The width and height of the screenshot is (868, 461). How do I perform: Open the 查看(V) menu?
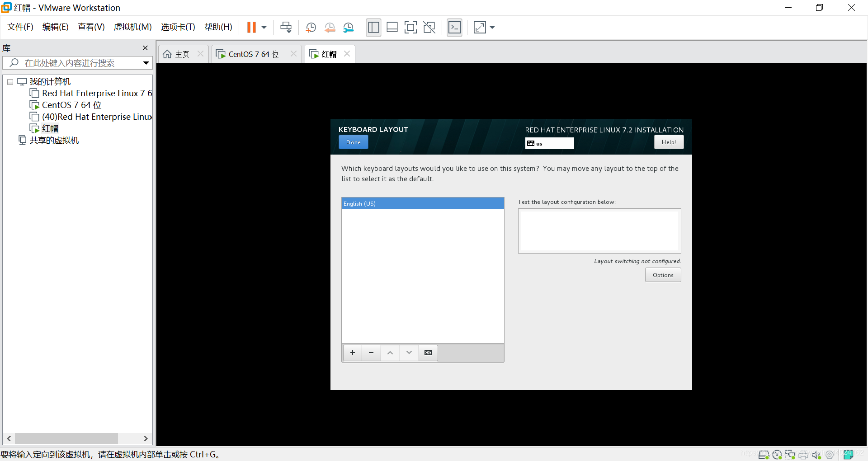point(91,27)
